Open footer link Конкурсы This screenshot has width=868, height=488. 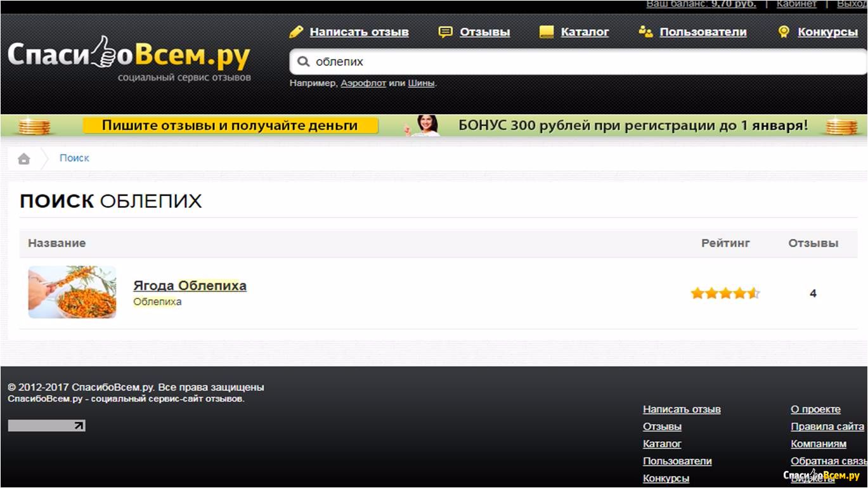pos(666,478)
